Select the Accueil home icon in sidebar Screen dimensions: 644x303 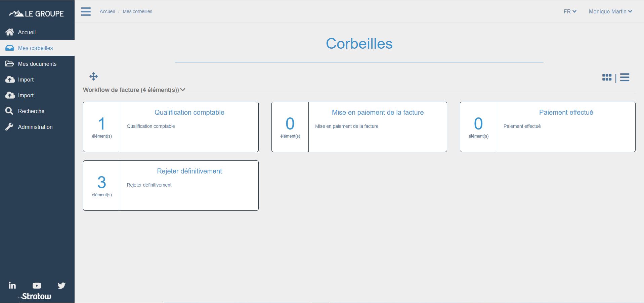click(x=10, y=32)
